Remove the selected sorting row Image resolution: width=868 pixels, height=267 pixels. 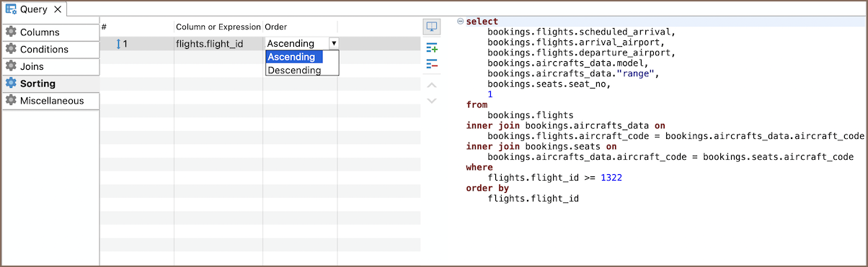pos(432,65)
